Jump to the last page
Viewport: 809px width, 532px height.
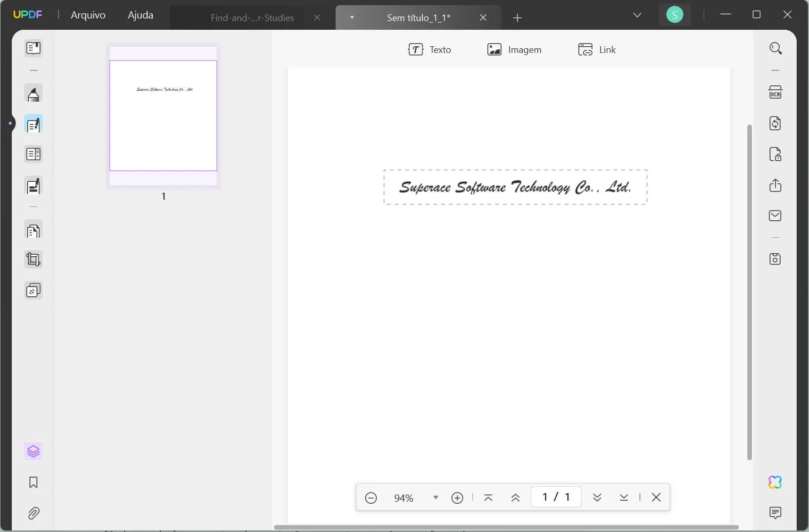tap(624, 498)
